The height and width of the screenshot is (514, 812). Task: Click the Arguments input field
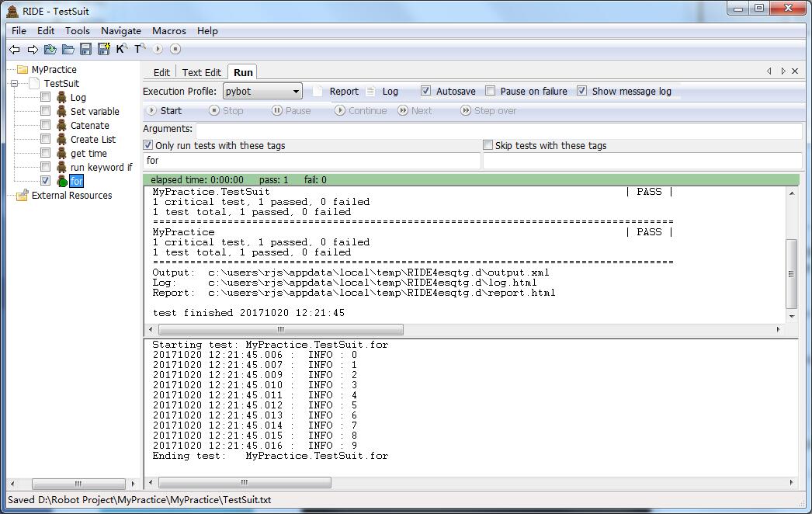[x=498, y=130]
